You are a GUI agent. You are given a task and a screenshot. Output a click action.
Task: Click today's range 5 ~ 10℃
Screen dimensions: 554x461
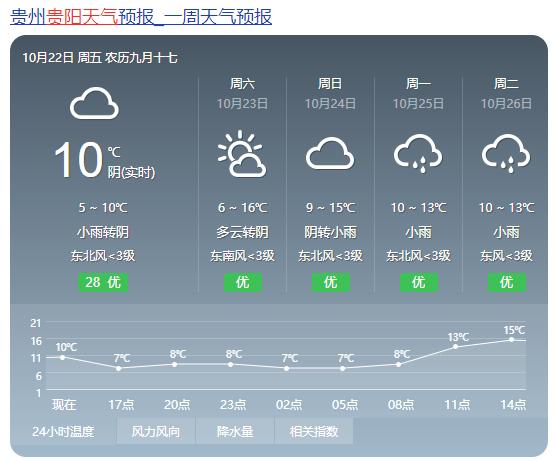point(103,207)
